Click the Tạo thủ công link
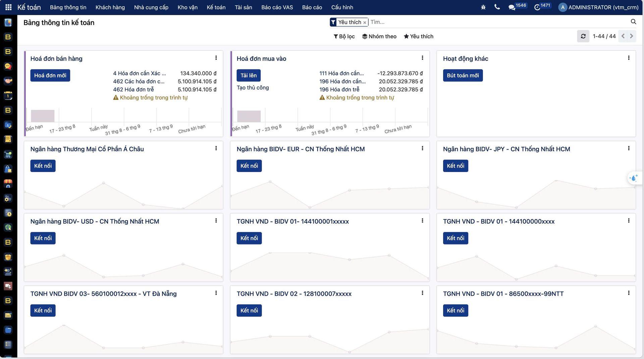644x359 pixels. pyautogui.click(x=253, y=88)
